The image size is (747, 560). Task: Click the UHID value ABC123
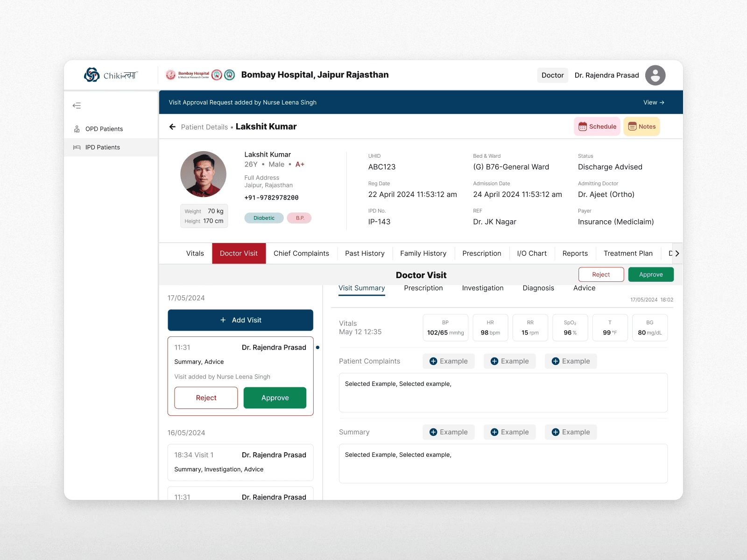382,167
